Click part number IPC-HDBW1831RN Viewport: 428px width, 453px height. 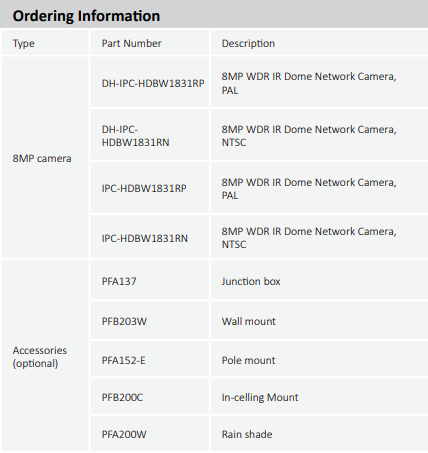pyautogui.click(x=145, y=238)
